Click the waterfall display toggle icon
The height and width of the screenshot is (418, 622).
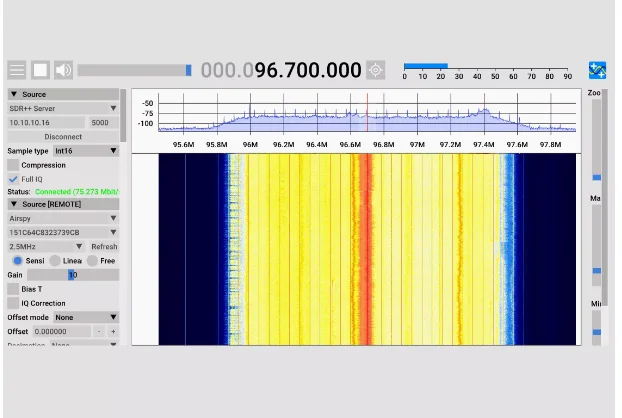coord(597,70)
